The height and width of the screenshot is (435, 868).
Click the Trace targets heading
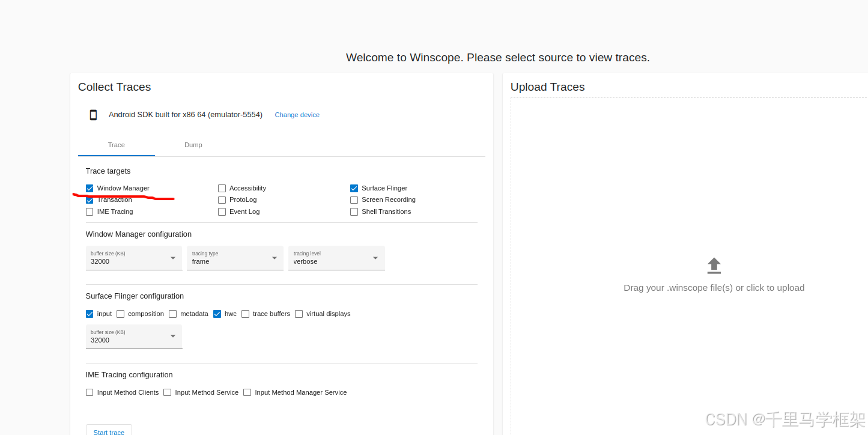tap(108, 171)
